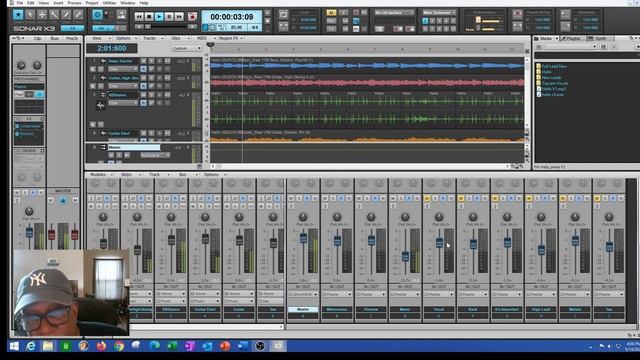
Task: Switch to the ProCh tab in inspector
Action: click(x=72, y=38)
